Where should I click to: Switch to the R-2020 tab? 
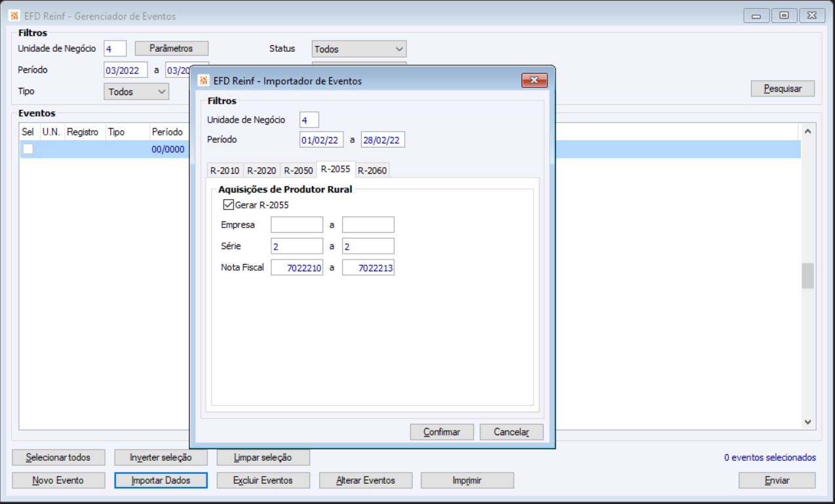pyautogui.click(x=262, y=170)
